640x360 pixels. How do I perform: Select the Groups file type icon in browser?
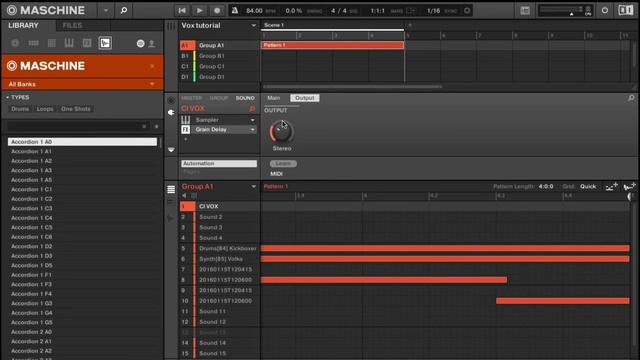pos(33,43)
